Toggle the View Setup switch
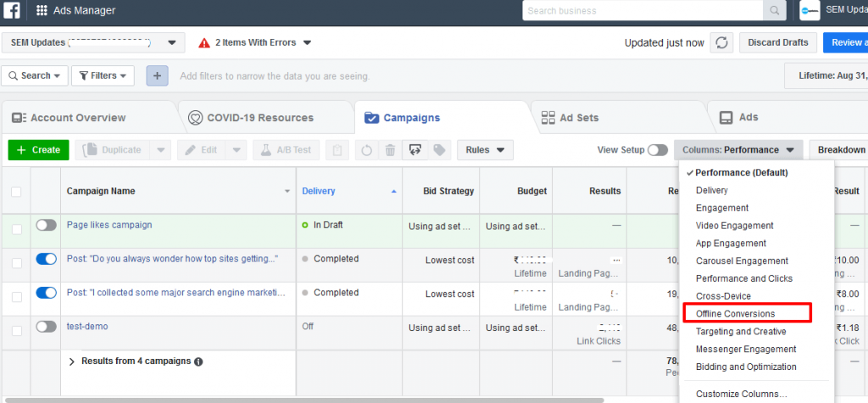 coord(658,149)
